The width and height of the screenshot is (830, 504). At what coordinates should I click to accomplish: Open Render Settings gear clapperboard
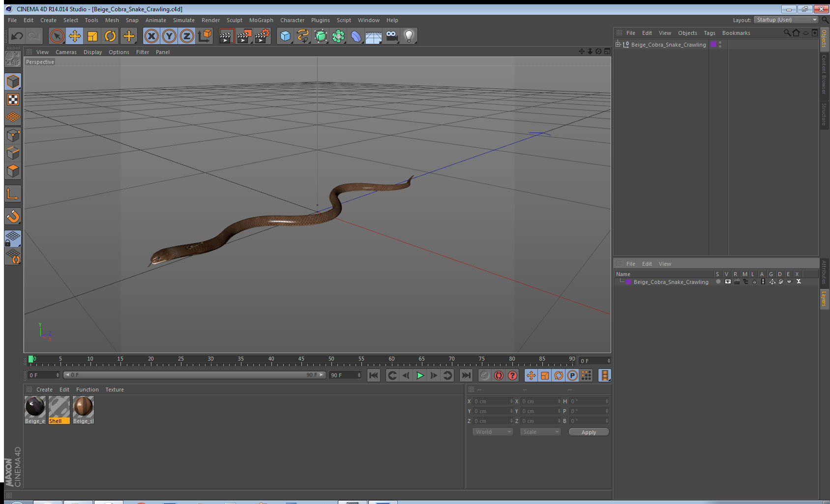point(263,36)
